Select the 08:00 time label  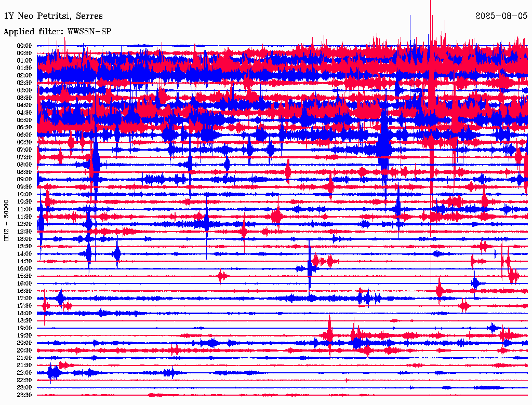24,165
